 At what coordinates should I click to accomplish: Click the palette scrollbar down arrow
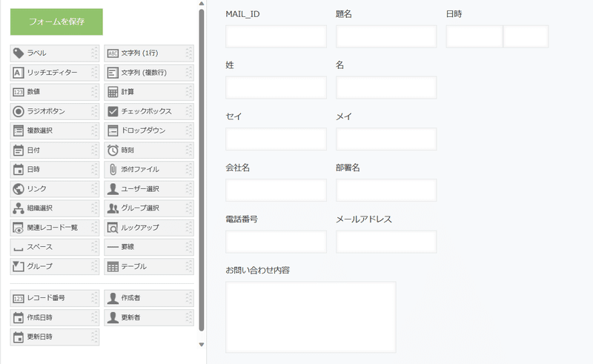[x=202, y=344]
